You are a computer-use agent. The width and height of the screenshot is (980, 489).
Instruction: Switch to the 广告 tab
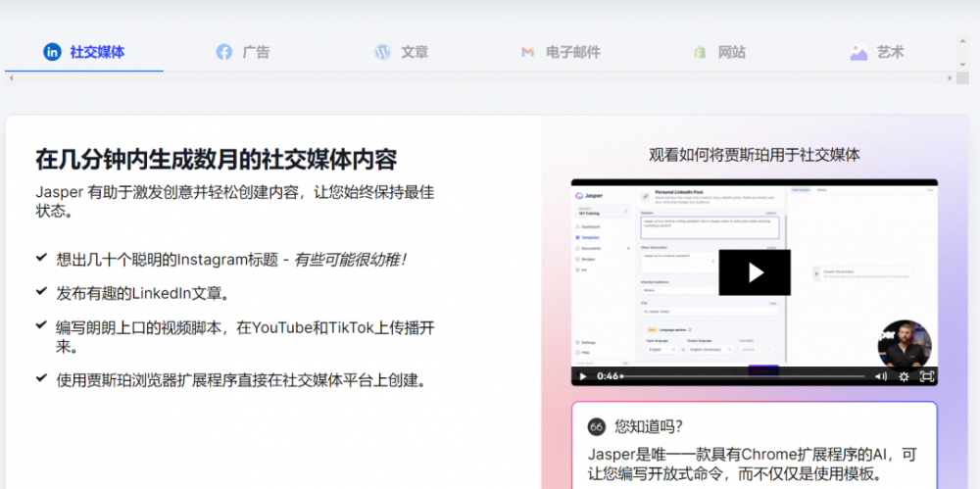pos(243,52)
